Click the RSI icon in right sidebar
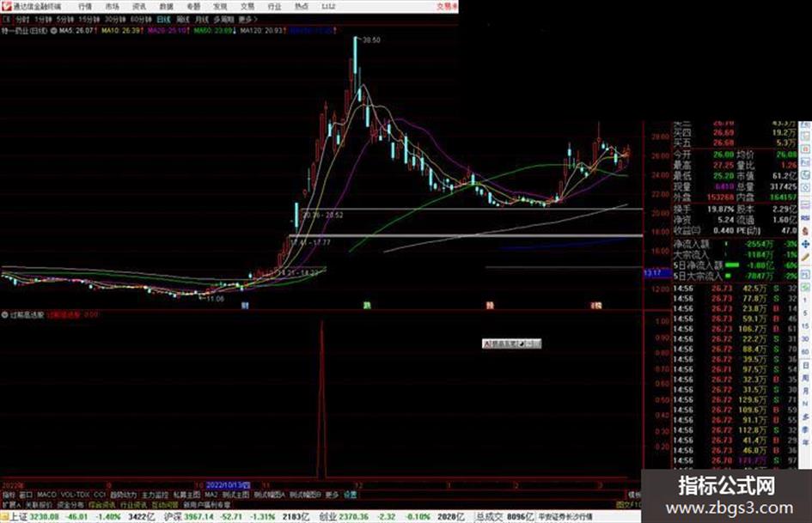Viewport: 812px width, 523px height. click(805, 218)
